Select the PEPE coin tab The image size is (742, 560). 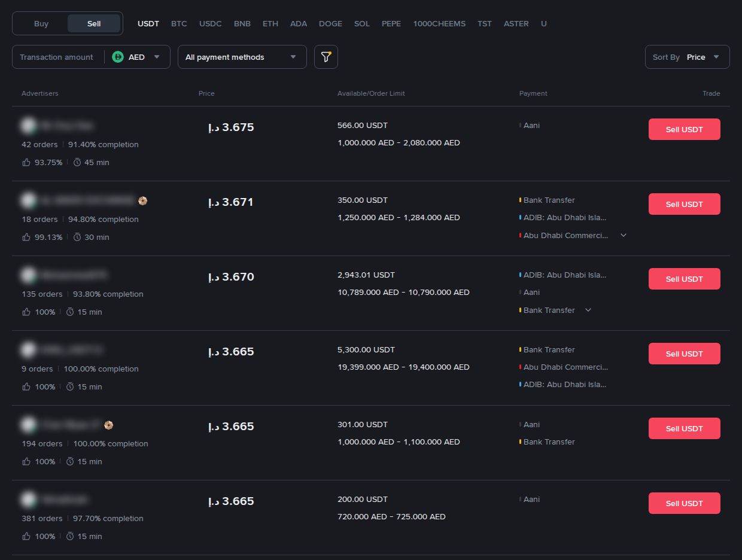(391, 23)
